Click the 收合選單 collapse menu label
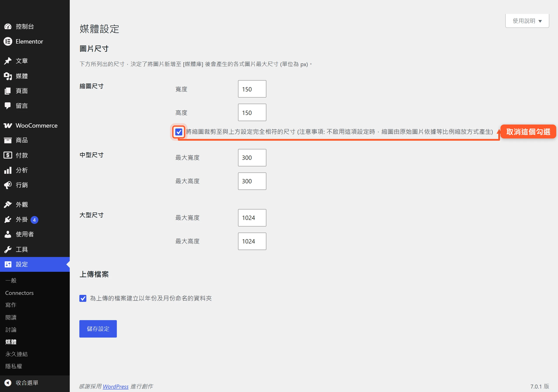This screenshot has width=558, height=392. click(27, 383)
